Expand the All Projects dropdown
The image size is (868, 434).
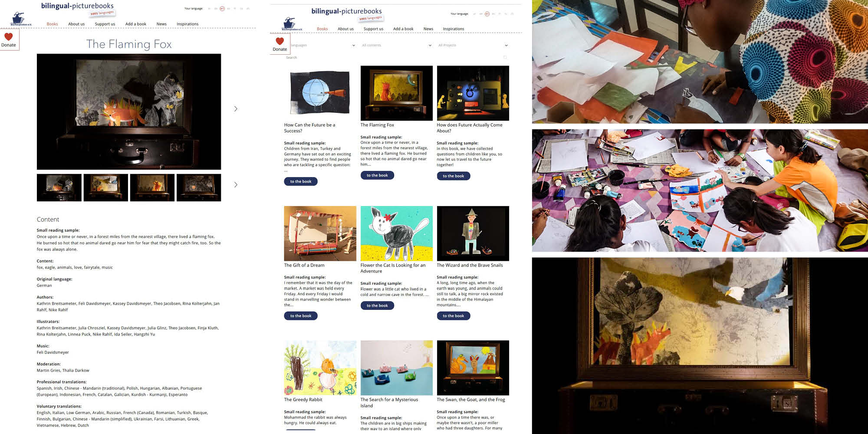(x=473, y=45)
